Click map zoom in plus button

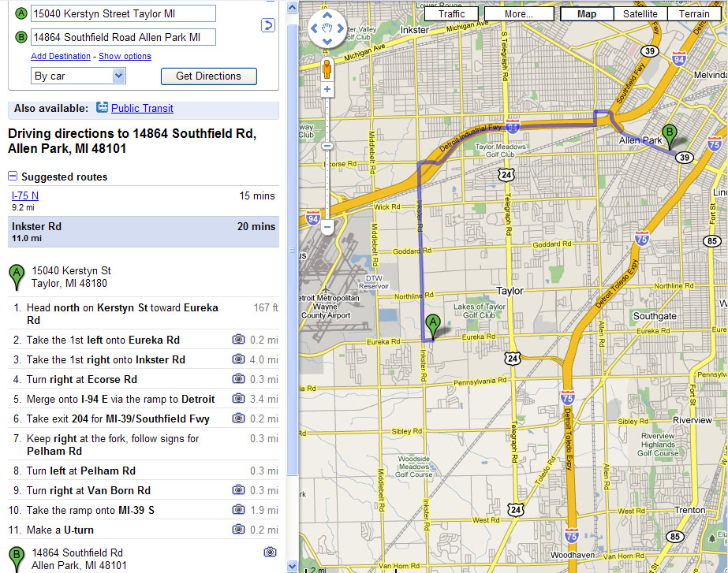click(x=327, y=90)
